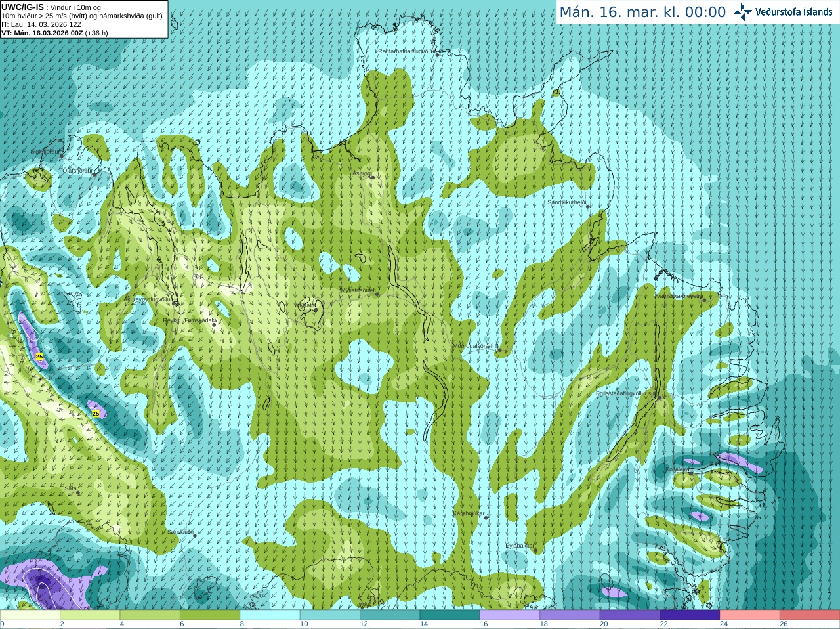Select the Ólafsfjörður station label
The width and height of the screenshot is (840, 629).
(x=77, y=171)
